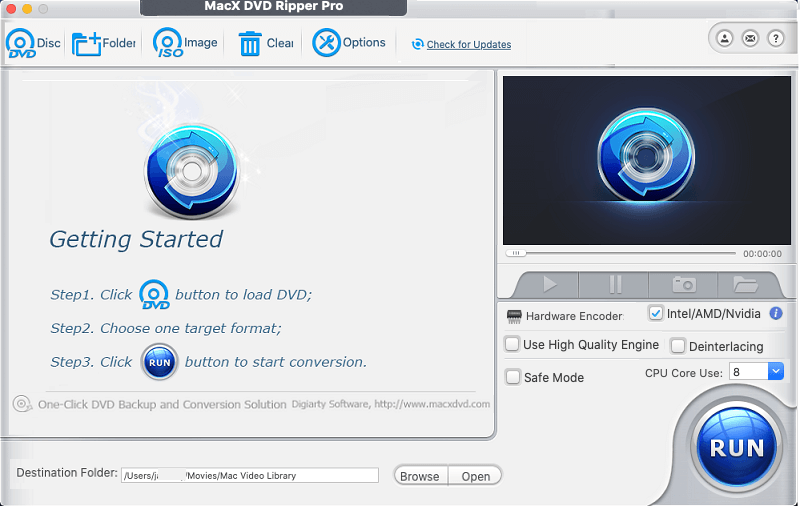Viewport: 800px width, 506px height.
Task: Click the large disc logo in left panel
Action: tap(192, 172)
